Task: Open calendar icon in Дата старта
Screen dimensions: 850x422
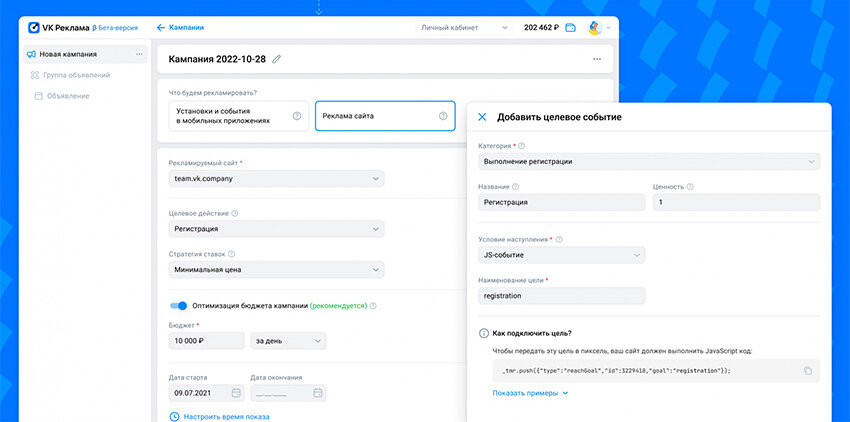Action: (x=236, y=393)
